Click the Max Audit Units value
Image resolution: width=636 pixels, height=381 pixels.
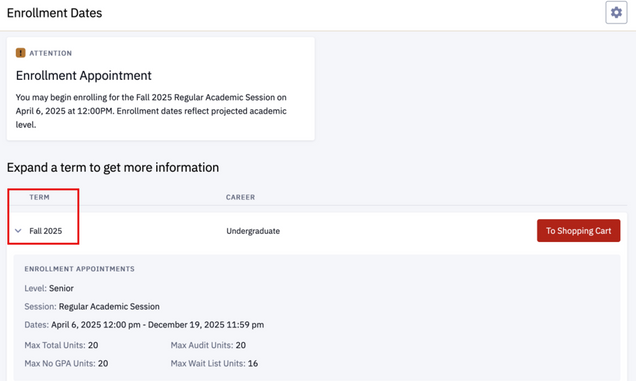[x=241, y=345]
